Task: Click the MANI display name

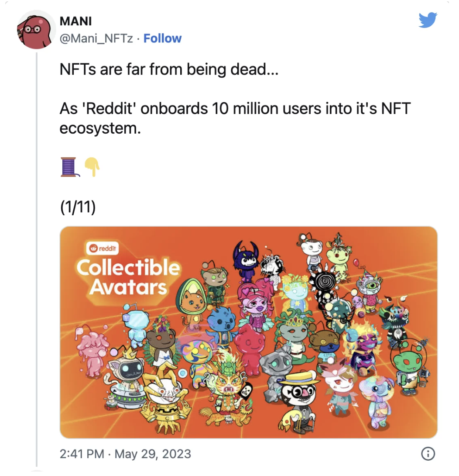Action: [76, 21]
